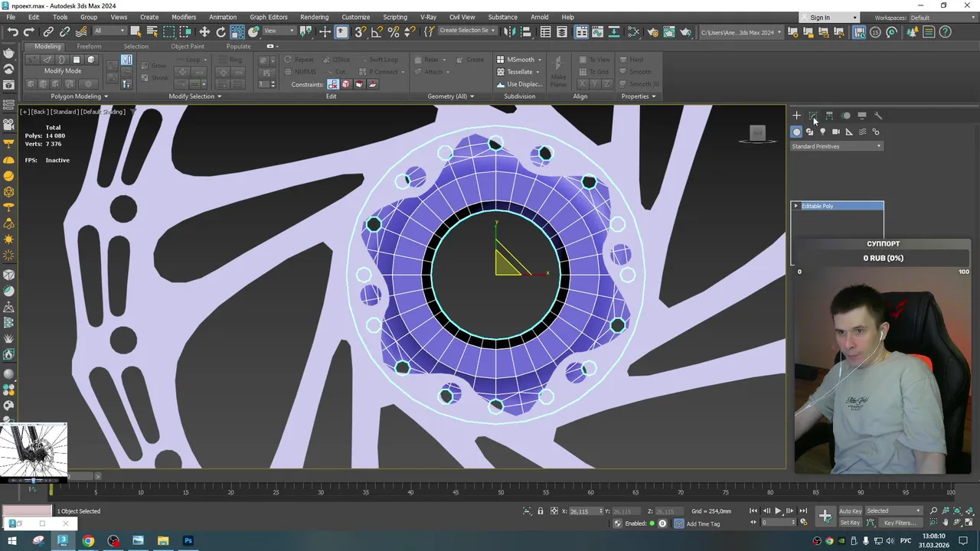This screenshot has height=551, width=980.
Task: Toggle the Selection Lock icon
Action: click(541, 511)
